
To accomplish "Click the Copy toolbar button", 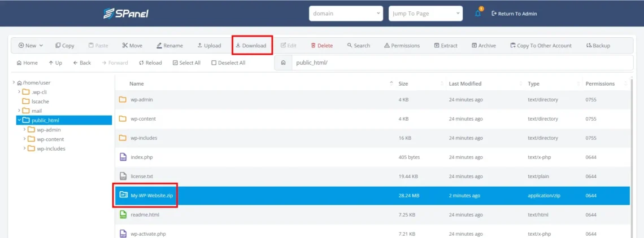I will point(65,46).
